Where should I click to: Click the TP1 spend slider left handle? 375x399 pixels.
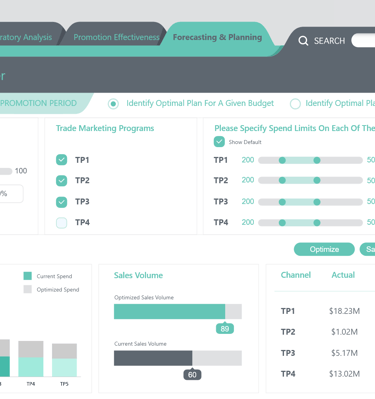click(x=282, y=160)
